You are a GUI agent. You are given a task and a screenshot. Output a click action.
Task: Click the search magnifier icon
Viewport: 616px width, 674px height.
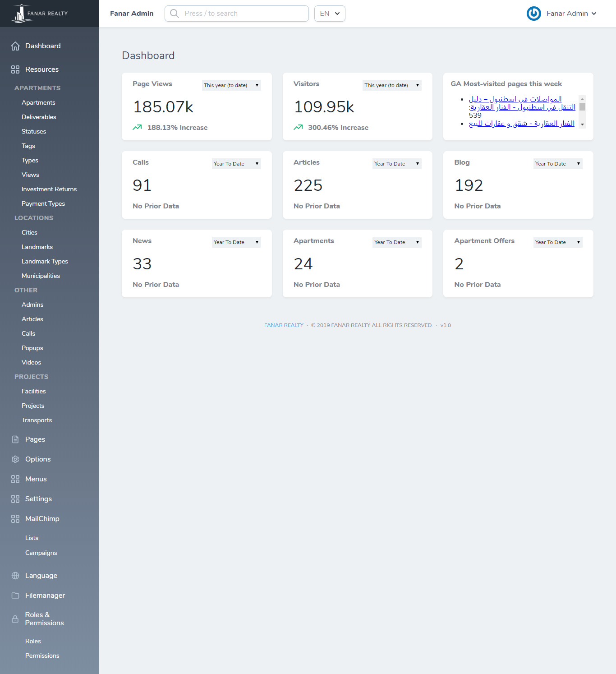click(175, 14)
